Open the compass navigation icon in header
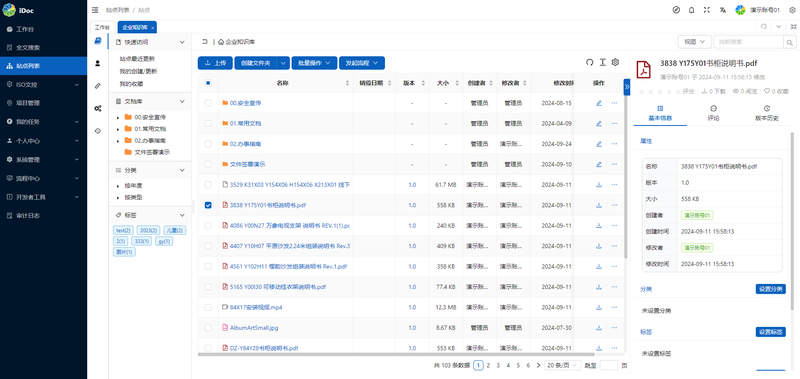The height and width of the screenshot is (379, 800). tap(677, 10)
